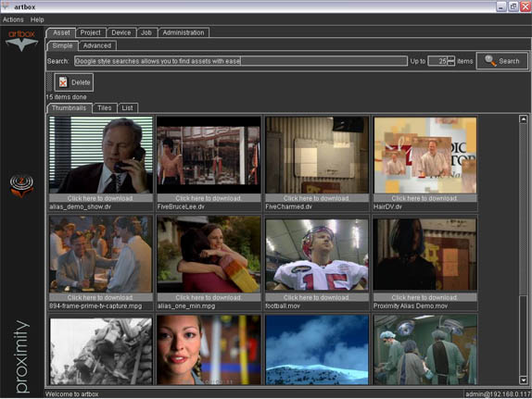Viewport: 532px width, 399px height.
Task: Click the Search button with magnifier
Action: [x=502, y=61]
